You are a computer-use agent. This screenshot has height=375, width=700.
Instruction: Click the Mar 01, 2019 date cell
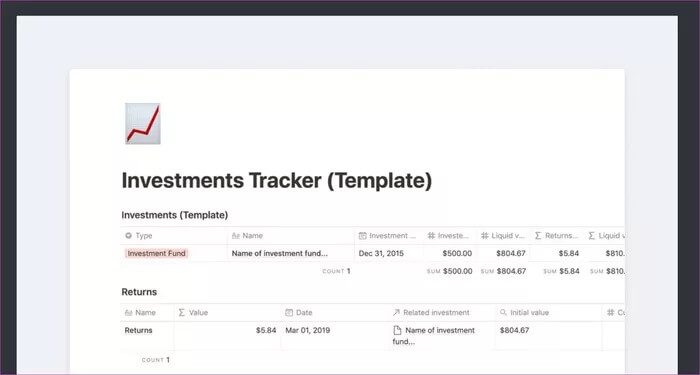pos(308,330)
